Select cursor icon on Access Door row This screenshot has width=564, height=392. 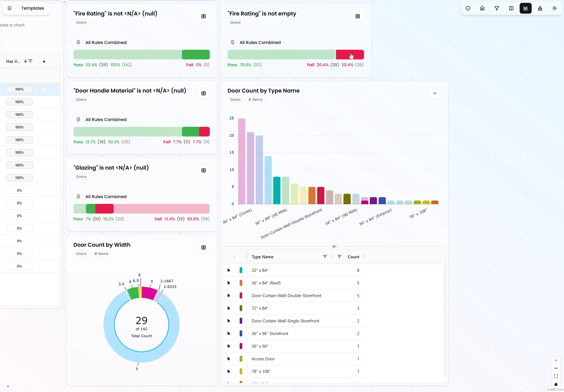coord(229,359)
